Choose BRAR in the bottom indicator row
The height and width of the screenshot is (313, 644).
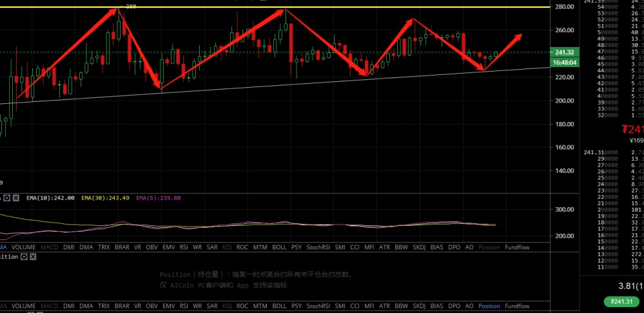click(122, 306)
